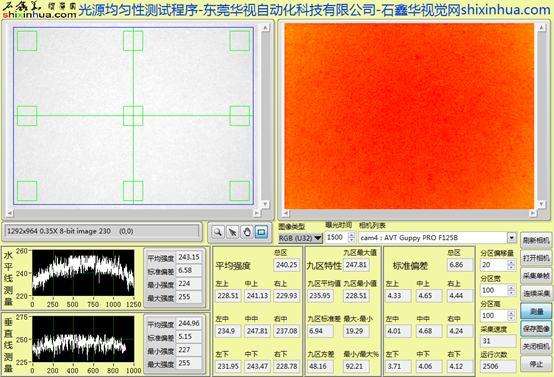
Task: Click the 打开相机 button
Action: tap(536, 258)
